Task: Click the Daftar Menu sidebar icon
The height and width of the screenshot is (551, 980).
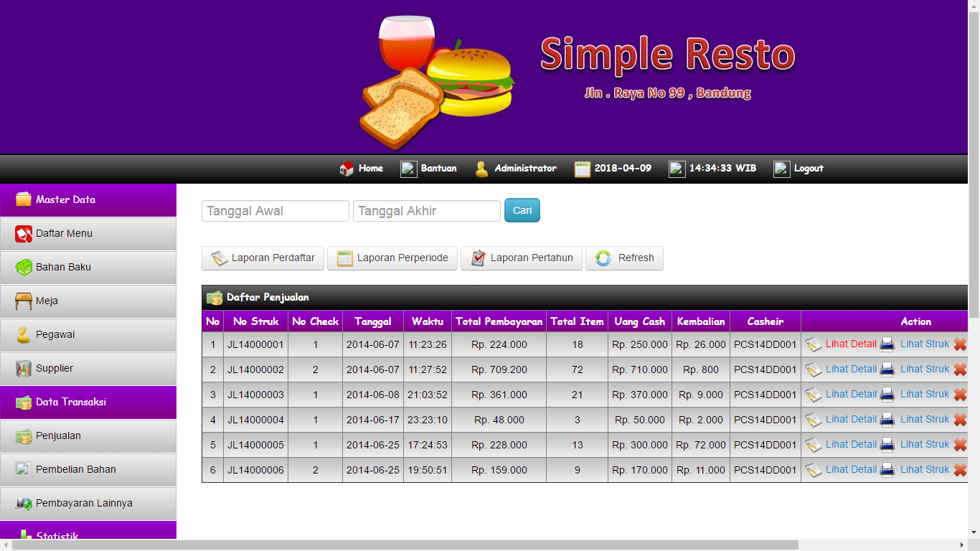Action: point(24,234)
